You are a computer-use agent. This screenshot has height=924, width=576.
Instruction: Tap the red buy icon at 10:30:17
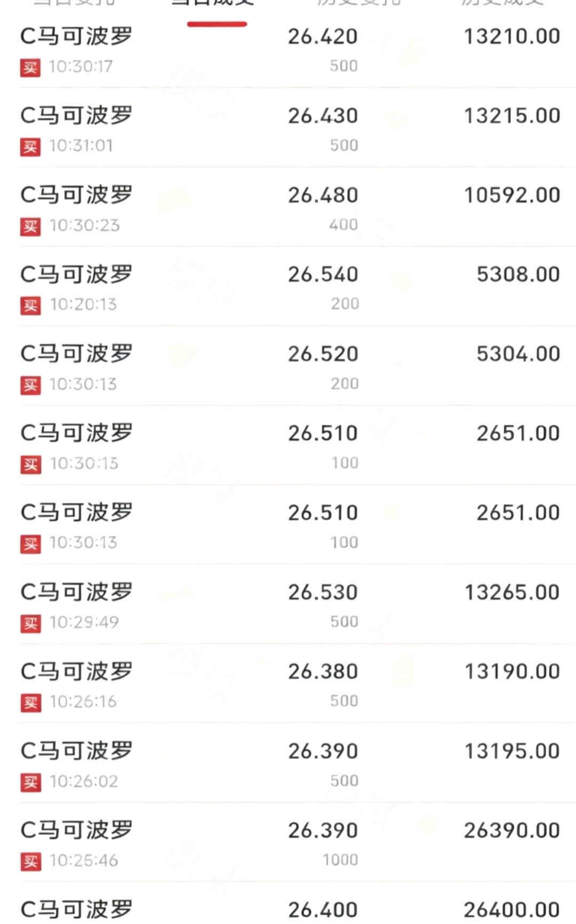(x=30, y=67)
